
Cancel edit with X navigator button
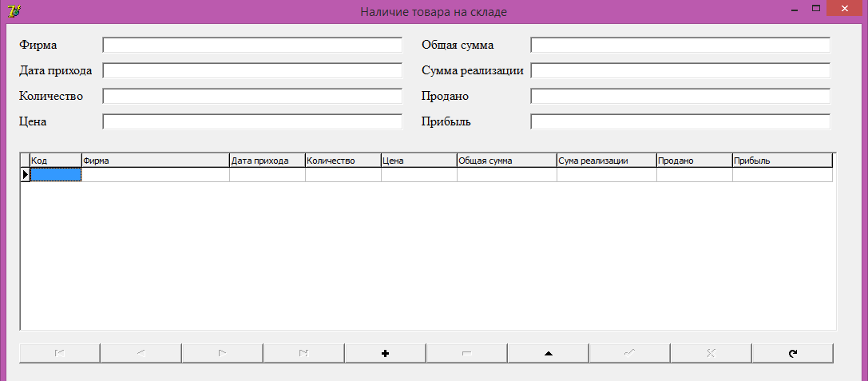click(x=711, y=353)
